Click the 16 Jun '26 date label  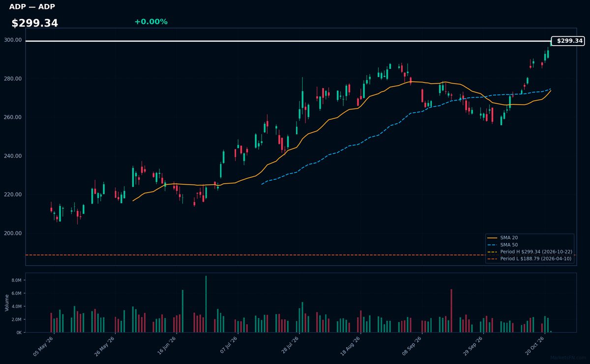(166, 345)
